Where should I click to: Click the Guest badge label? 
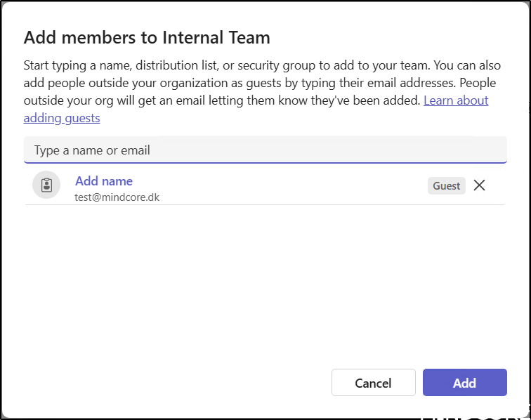pyautogui.click(x=446, y=185)
